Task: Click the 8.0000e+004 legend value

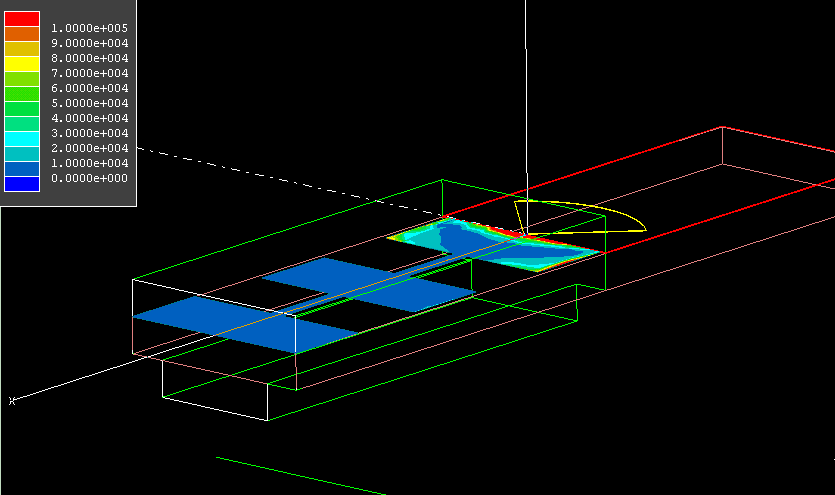Action: [x=90, y=58]
